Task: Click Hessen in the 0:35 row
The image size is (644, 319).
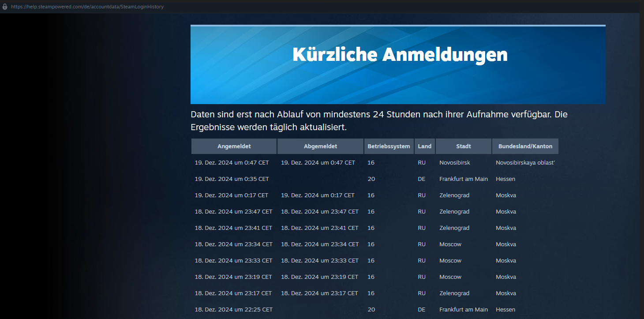Action: point(505,179)
